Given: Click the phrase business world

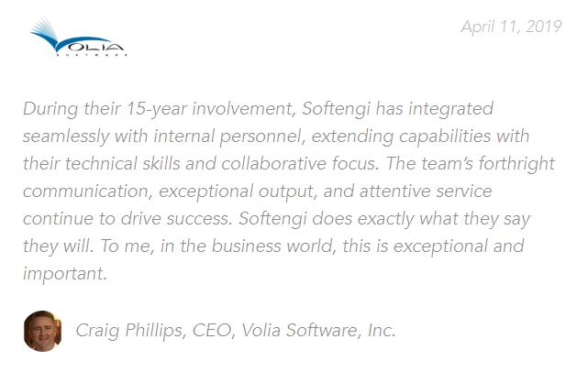Looking at the screenshot, I should point(273,246).
